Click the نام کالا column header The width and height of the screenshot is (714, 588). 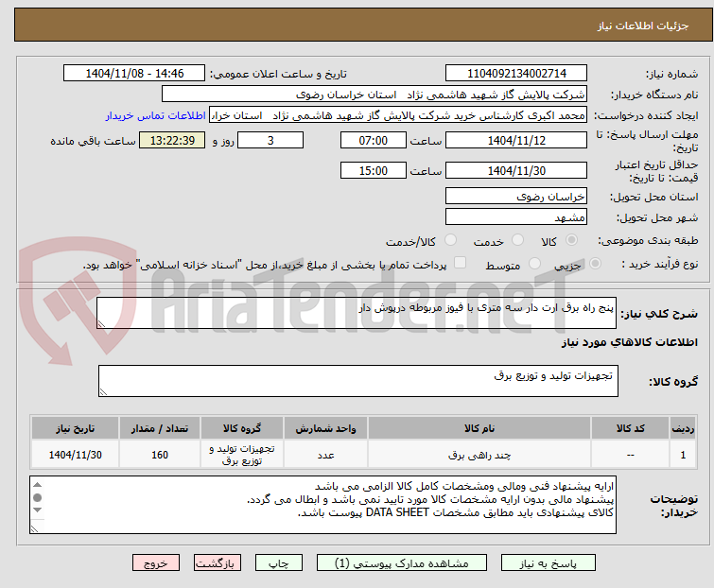[479, 428]
